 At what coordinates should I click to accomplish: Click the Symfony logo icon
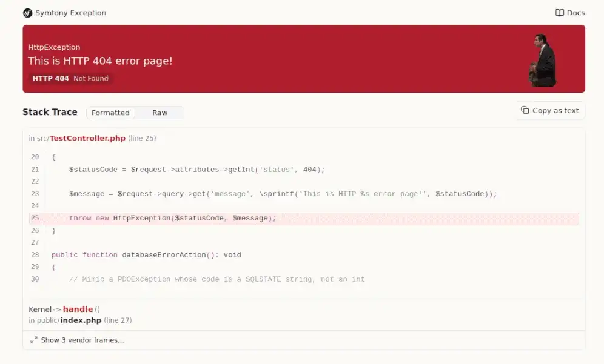(x=27, y=13)
